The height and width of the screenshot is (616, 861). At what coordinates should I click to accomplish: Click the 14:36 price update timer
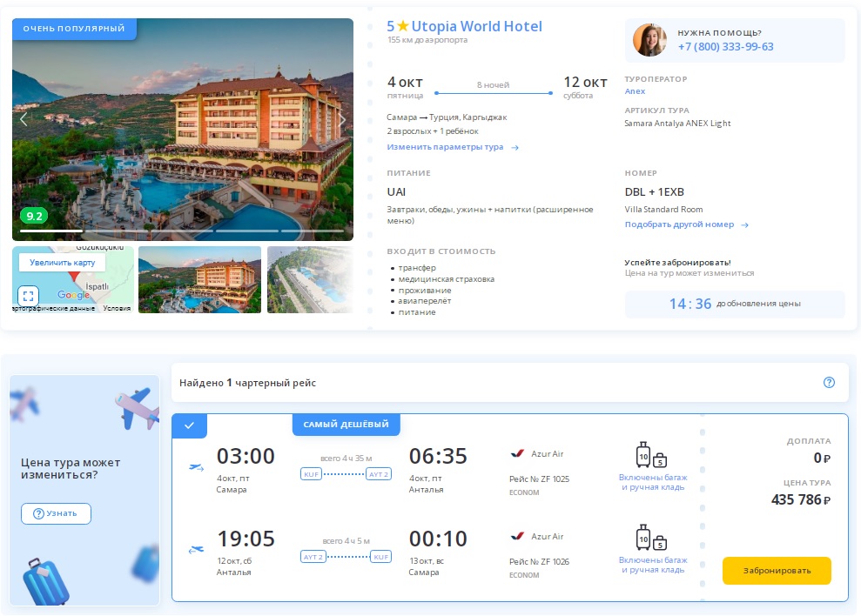click(x=690, y=304)
